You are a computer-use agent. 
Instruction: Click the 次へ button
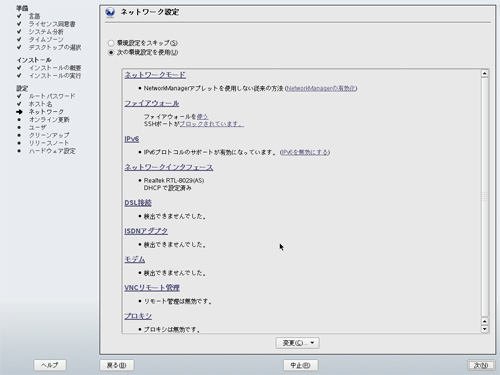pyautogui.click(x=481, y=365)
